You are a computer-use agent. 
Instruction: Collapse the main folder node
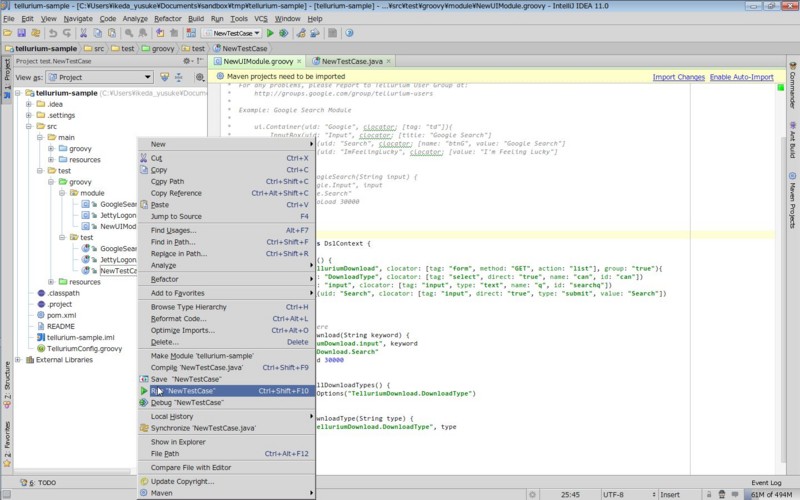(40, 137)
